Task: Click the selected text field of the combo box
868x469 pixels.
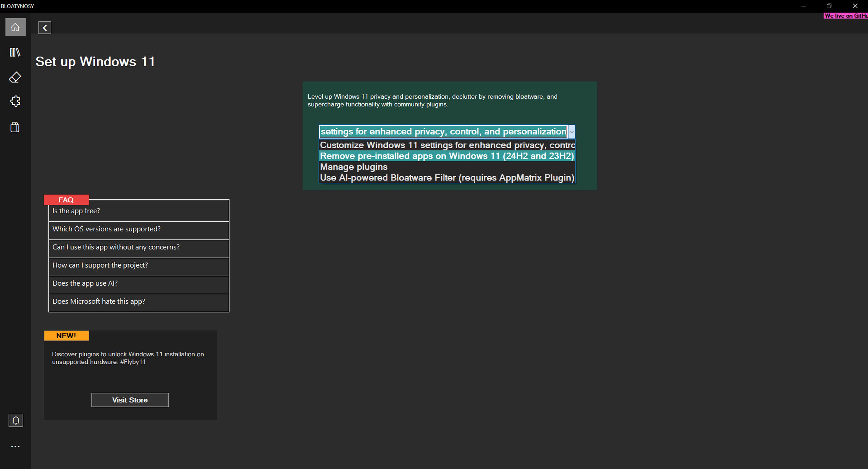Action: point(443,132)
